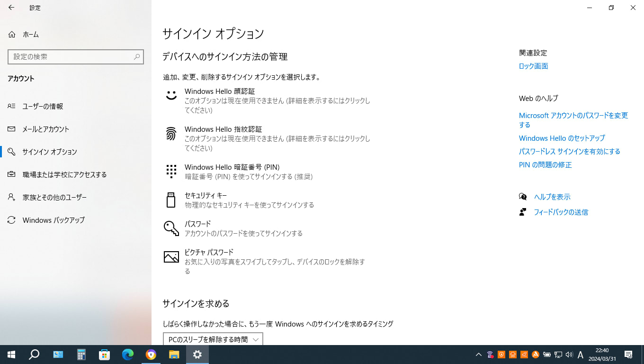644x364 pixels.
Task: Click Windows Hello のセットアップ help link
Action: [x=562, y=138]
